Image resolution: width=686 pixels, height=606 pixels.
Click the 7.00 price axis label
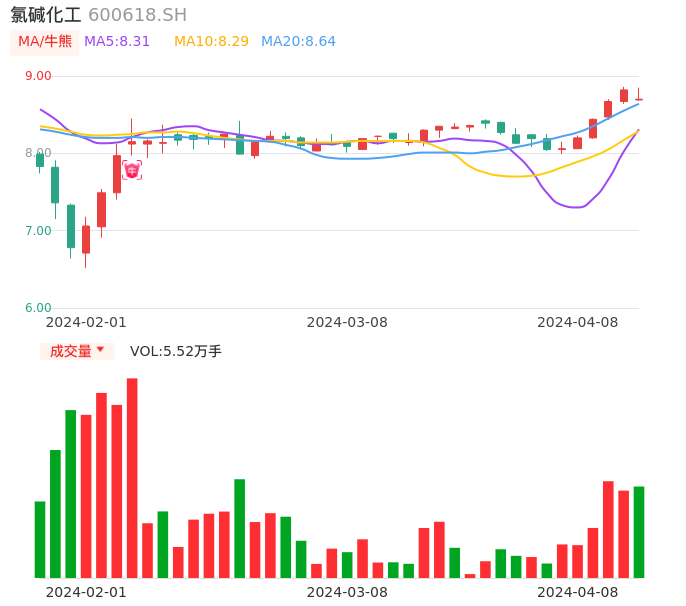pyautogui.click(x=38, y=231)
